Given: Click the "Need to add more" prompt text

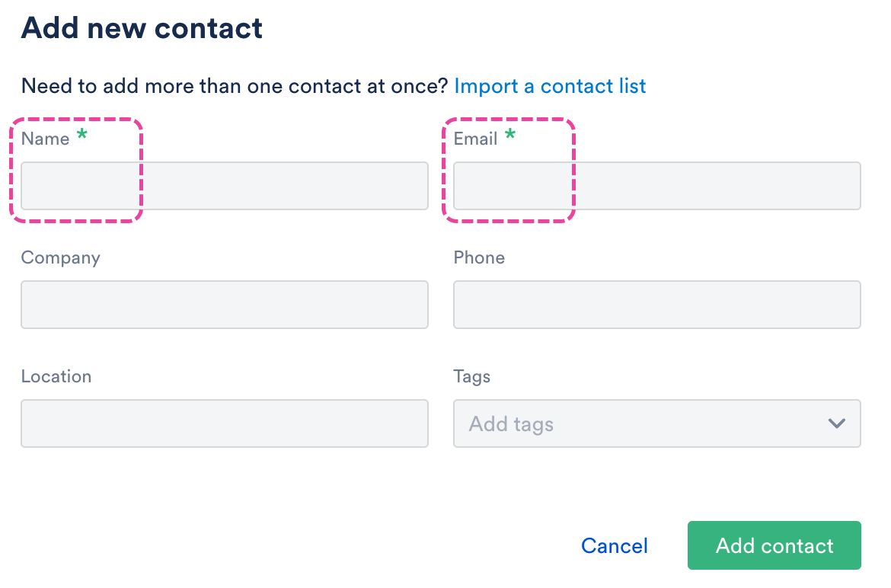Looking at the screenshot, I should click(x=234, y=86).
